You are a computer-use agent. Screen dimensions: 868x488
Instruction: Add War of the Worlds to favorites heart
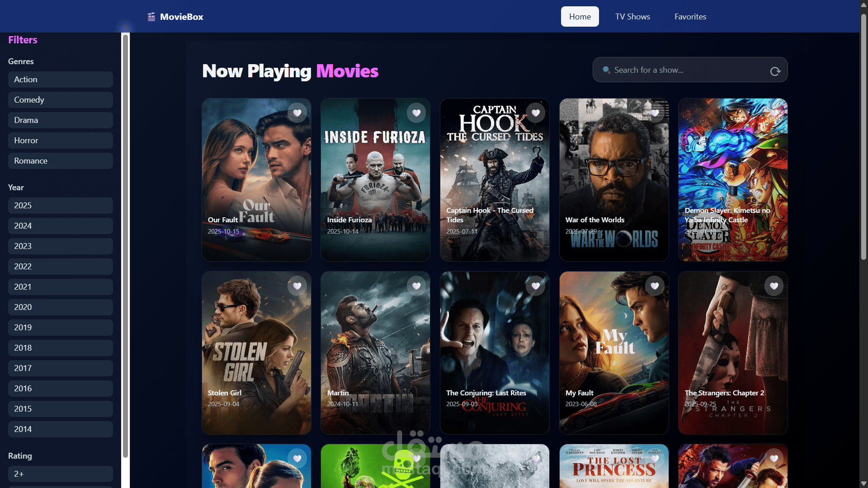coord(655,113)
